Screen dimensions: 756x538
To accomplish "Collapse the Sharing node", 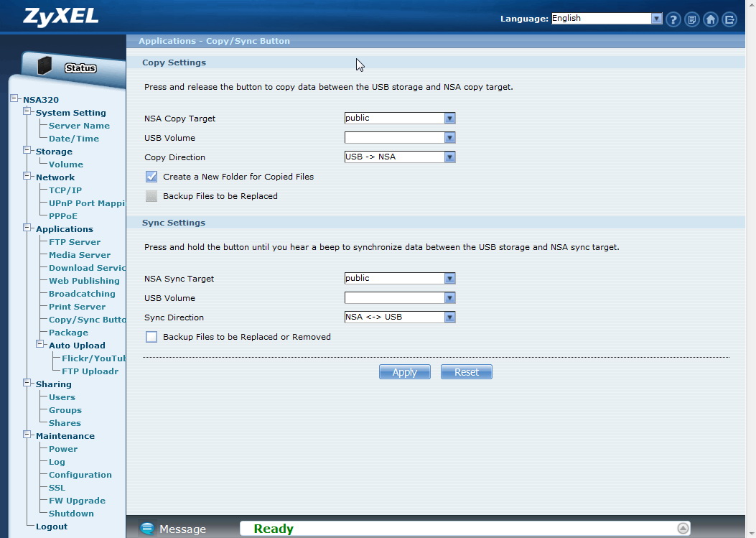I will (x=27, y=383).
